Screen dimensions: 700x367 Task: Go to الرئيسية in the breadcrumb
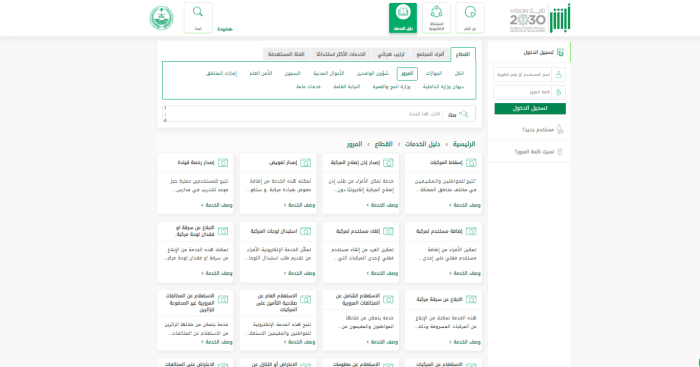pyautogui.click(x=464, y=144)
